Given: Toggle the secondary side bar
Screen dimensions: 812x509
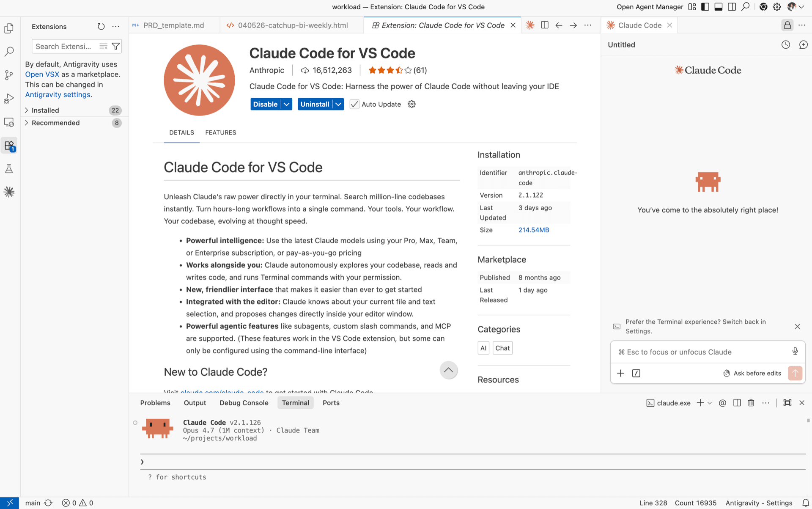Looking at the screenshot, I should tap(732, 7).
